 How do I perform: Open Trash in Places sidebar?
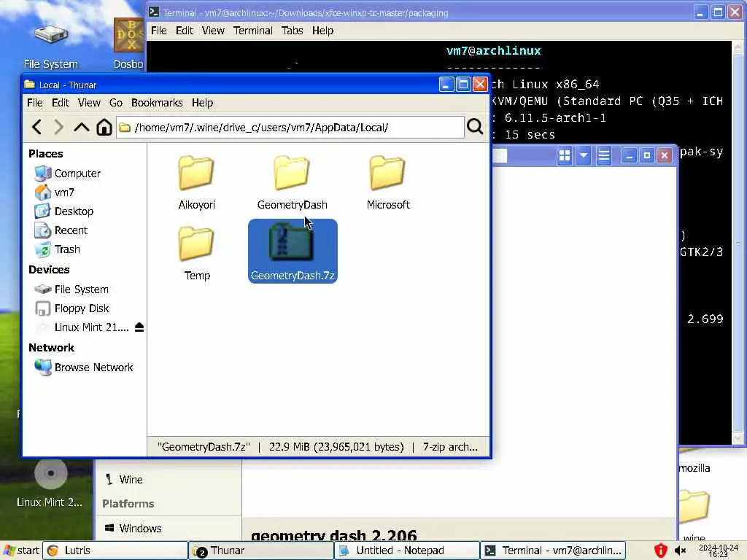[x=57, y=249]
